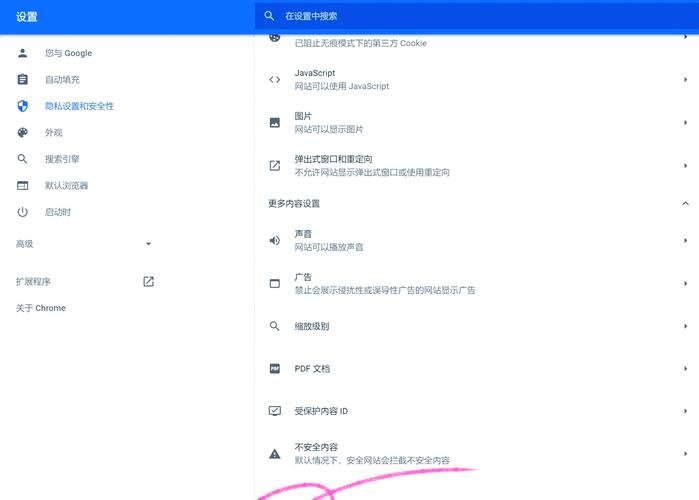
Task: Expand 受保护内容 ID row via right arrow
Action: 686,410
